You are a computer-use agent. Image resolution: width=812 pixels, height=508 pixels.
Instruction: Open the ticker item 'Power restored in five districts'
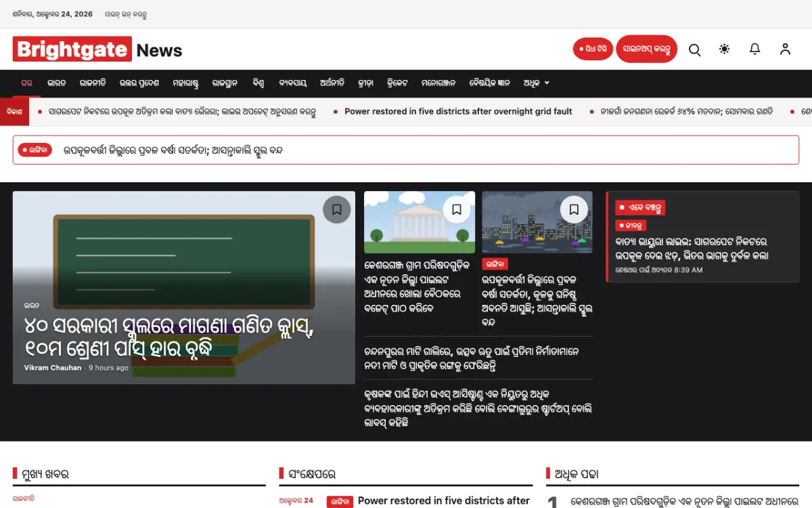pos(458,112)
